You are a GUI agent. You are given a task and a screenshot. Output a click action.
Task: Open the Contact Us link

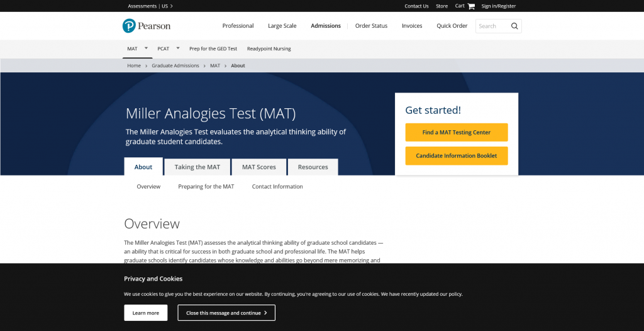click(416, 6)
